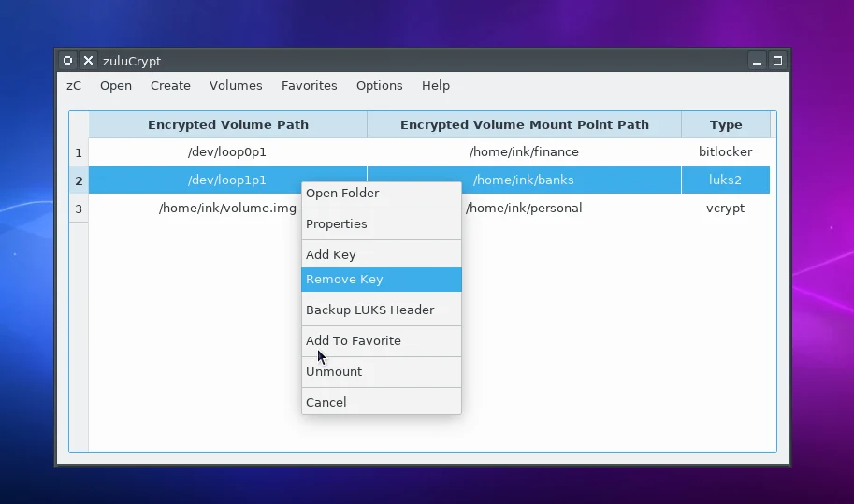
Task: Click the X close icon in title bar
Action: pyautogui.click(x=88, y=61)
